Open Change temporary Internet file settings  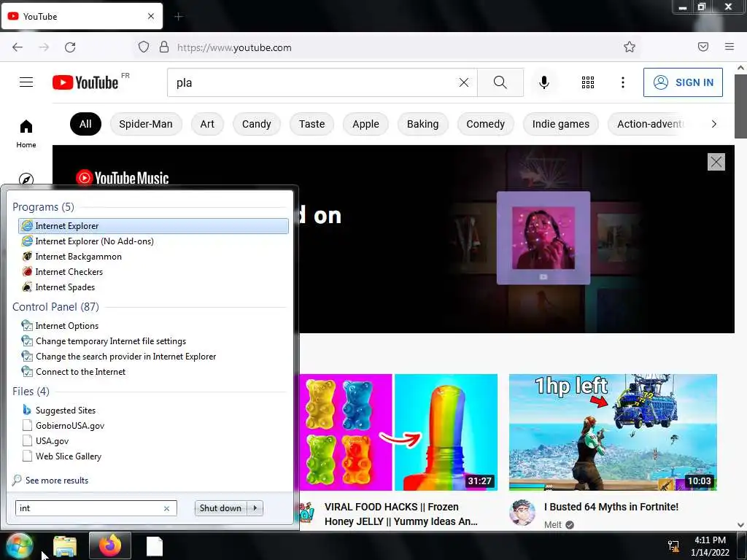pos(153,341)
